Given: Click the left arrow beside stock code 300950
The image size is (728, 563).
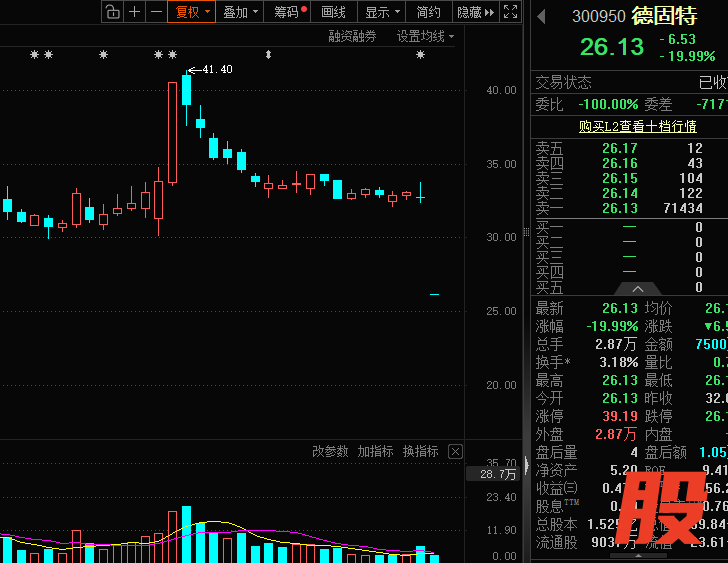Looking at the screenshot, I should coord(542,16).
